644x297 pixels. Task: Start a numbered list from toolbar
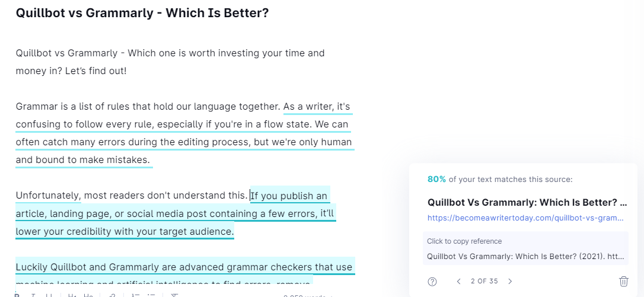coord(135,295)
